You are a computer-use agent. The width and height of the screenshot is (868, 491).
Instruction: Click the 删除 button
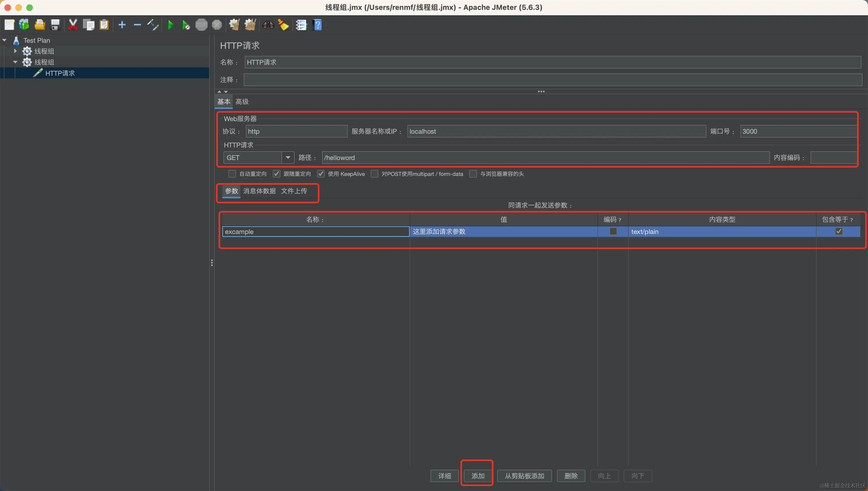pos(571,476)
